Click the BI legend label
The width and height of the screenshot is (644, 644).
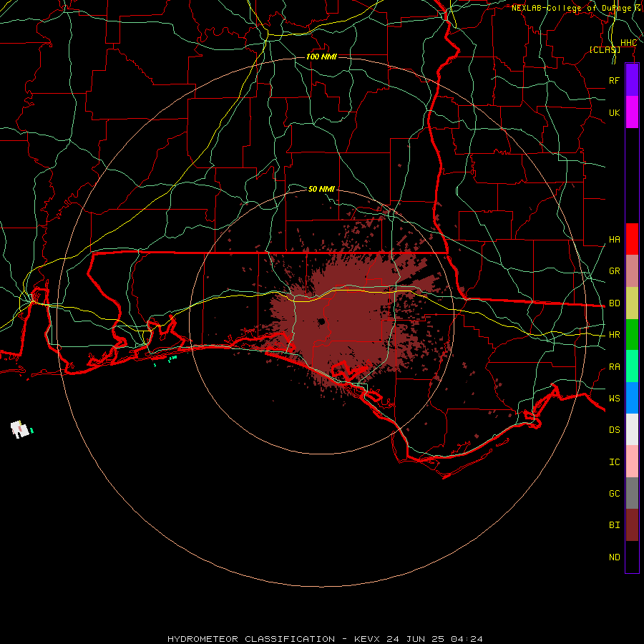coord(614,525)
